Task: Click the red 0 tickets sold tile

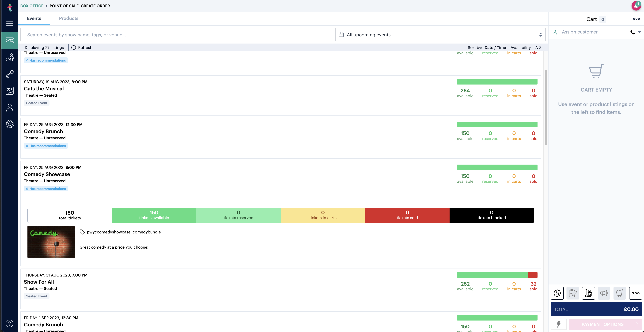Action: pyautogui.click(x=407, y=215)
